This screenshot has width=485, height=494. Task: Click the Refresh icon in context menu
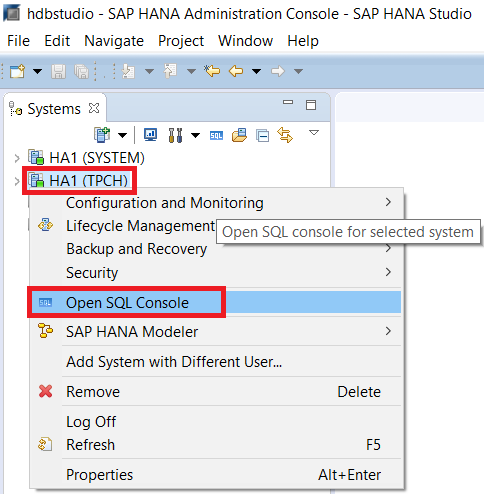coord(45,444)
